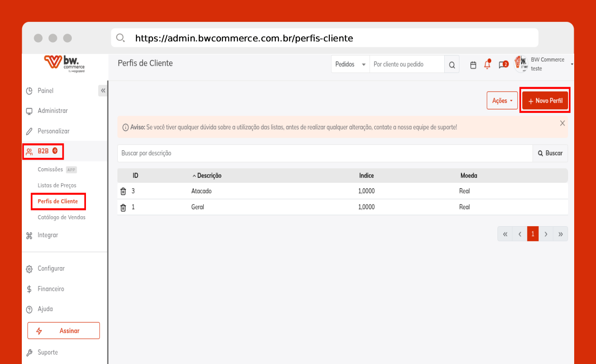Click the Buscar por descrição field

pyautogui.click(x=325, y=153)
